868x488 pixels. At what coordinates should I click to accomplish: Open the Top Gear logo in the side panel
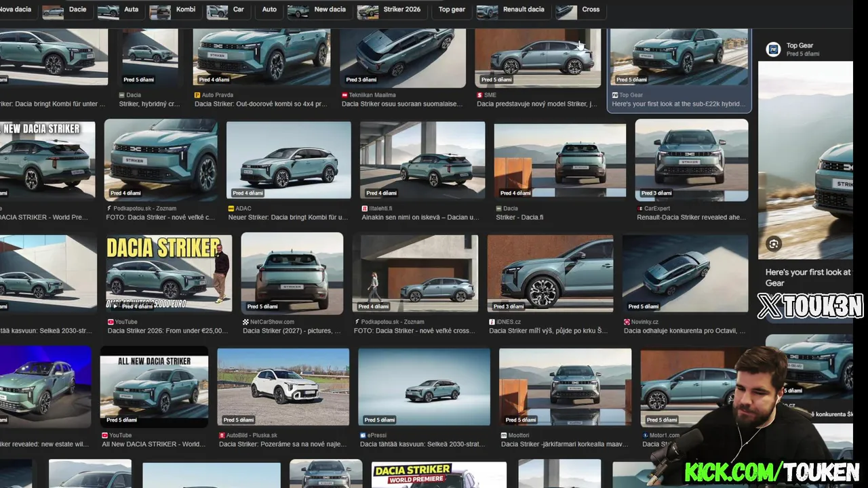[x=773, y=49]
